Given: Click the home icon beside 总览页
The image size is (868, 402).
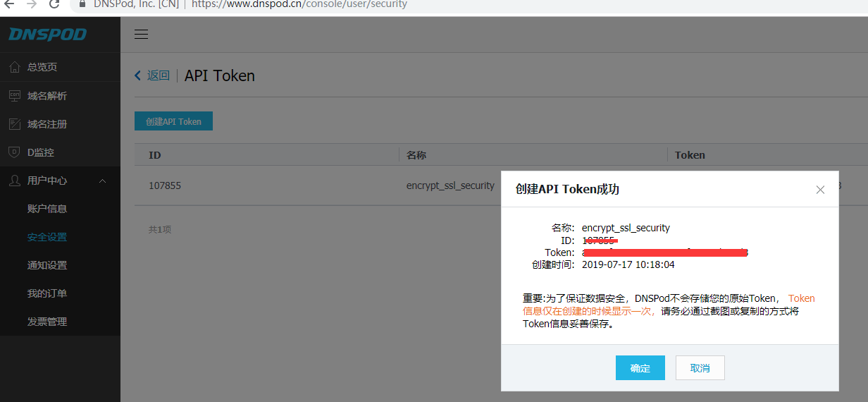Looking at the screenshot, I should (x=14, y=67).
